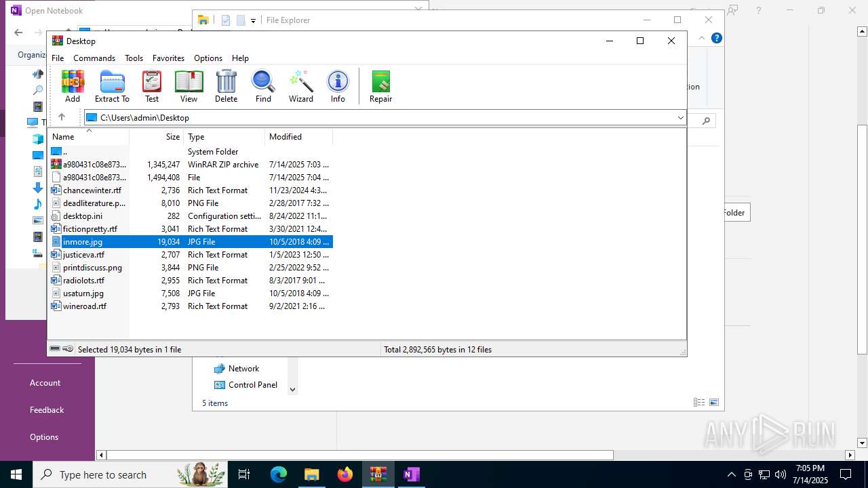The height and width of the screenshot is (488, 868).
Task: Select justiceva.rtf in the list
Action: coord(191,255)
